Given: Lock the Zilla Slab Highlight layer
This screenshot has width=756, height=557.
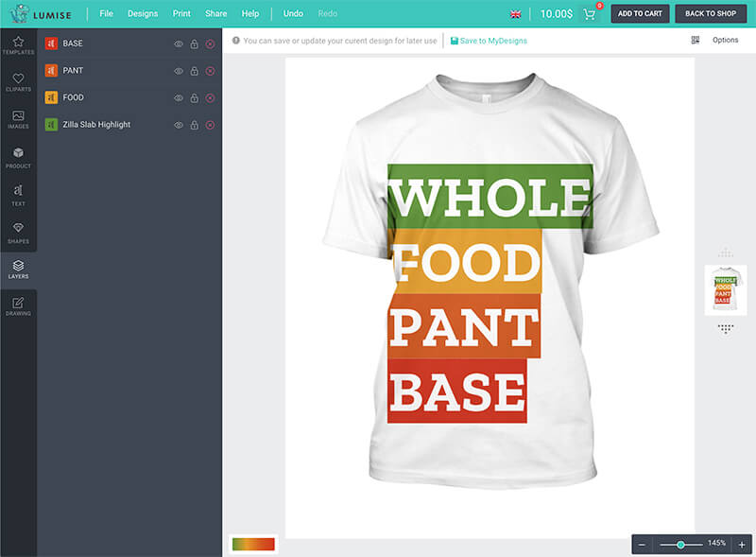Looking at the screenshot, I should point(195,125).
